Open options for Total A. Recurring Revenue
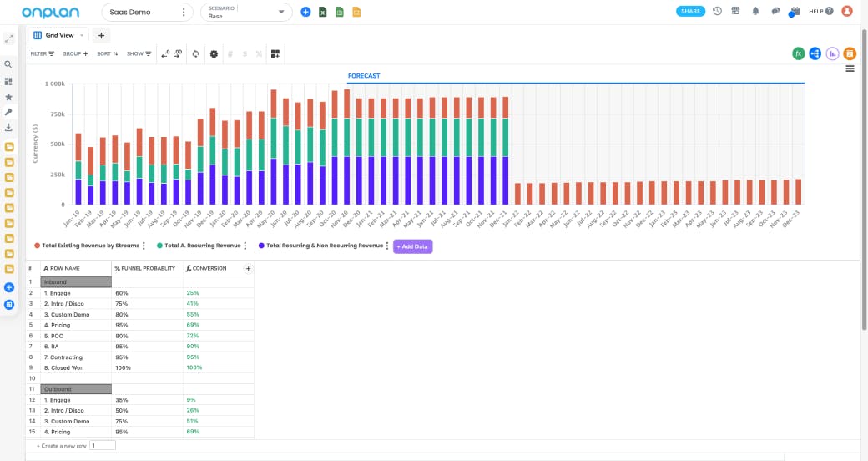The height and width of the screenshot is (461, 868). point(245,246)
